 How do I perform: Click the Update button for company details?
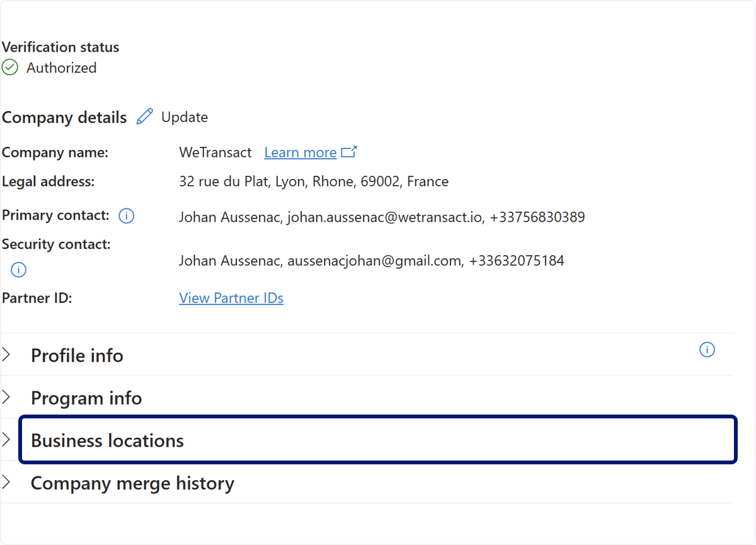point(185,117)
